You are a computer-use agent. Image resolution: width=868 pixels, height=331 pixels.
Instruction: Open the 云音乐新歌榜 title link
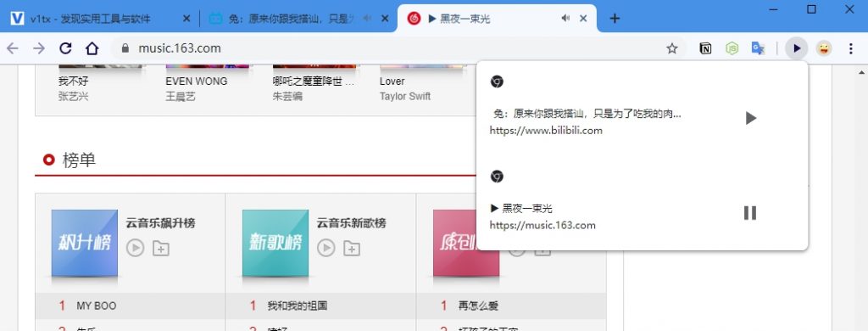[x=352, y=223]
